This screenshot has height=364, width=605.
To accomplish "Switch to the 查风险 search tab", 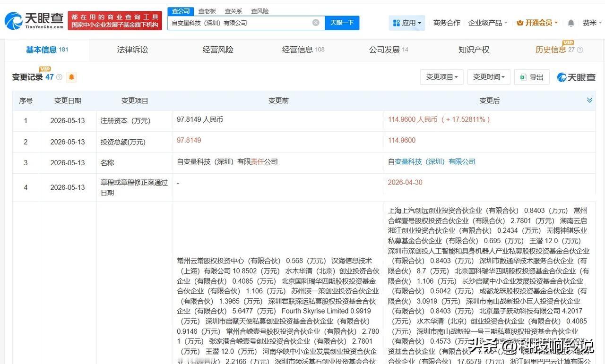I will [260, 11].
